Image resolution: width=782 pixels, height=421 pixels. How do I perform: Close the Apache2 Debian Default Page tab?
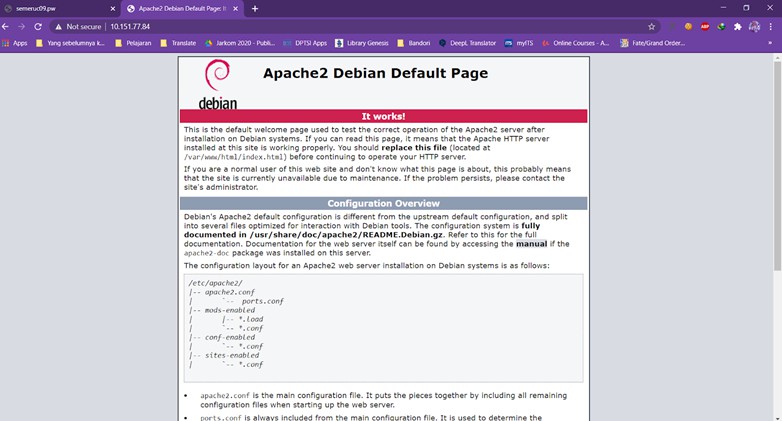tap(235, 8)
